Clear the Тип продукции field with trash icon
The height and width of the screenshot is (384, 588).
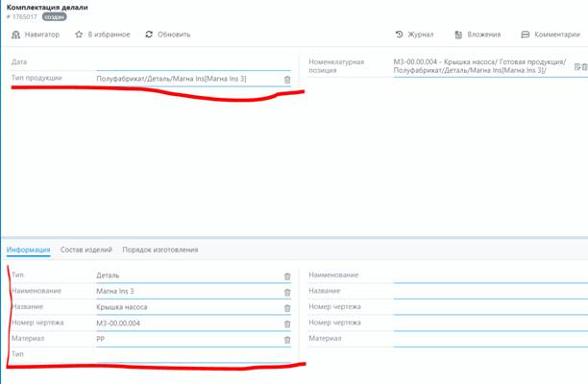pyautogui.click(x=286, y=79)
